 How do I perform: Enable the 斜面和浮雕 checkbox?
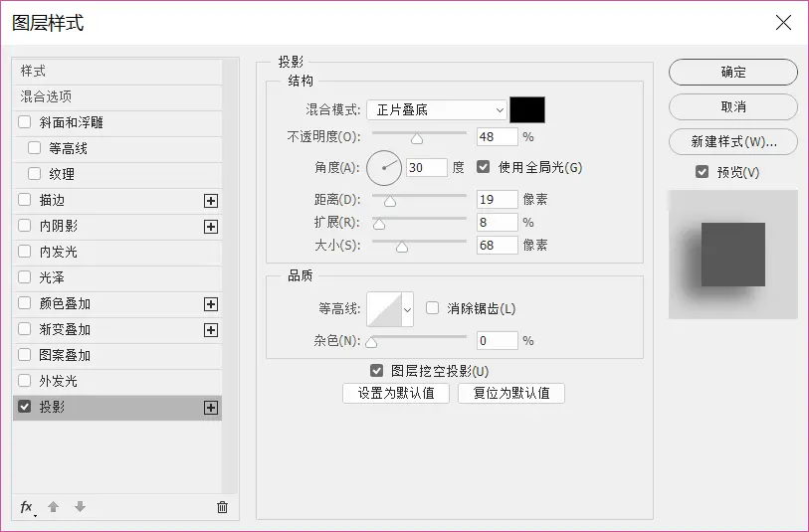[24, 122]
